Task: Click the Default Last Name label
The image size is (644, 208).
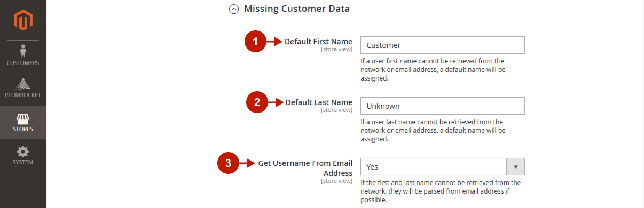Action: pyautogui.click(x=319, y=102)
